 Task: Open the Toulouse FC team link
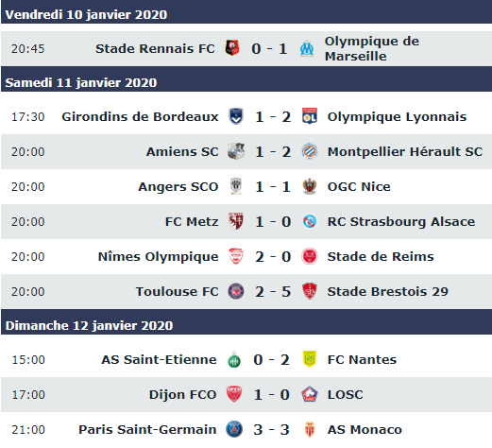177,291
